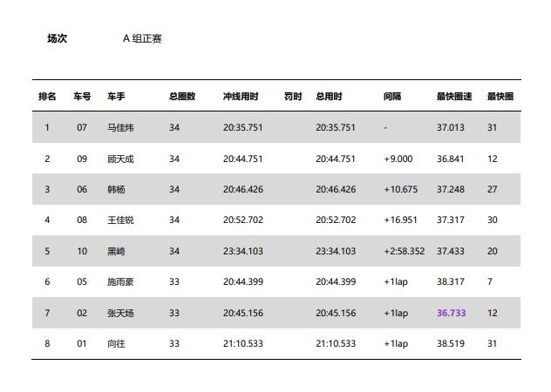Click the total time 21:10.533
The image size is (551, 392).
(x=336, y=343)
